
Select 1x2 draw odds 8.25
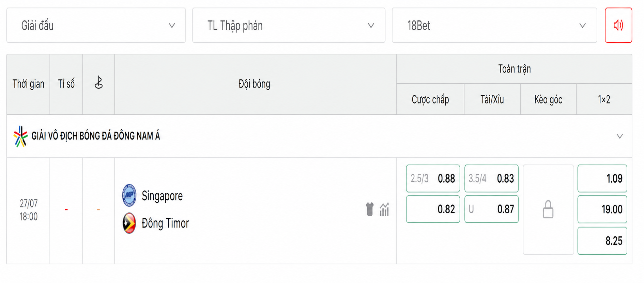click(x=602, y=241)
